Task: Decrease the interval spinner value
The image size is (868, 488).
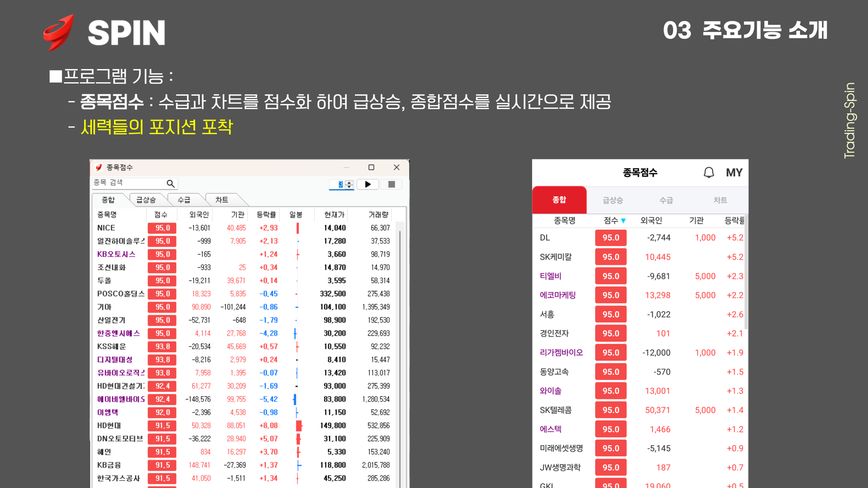Action: [349, 186]
